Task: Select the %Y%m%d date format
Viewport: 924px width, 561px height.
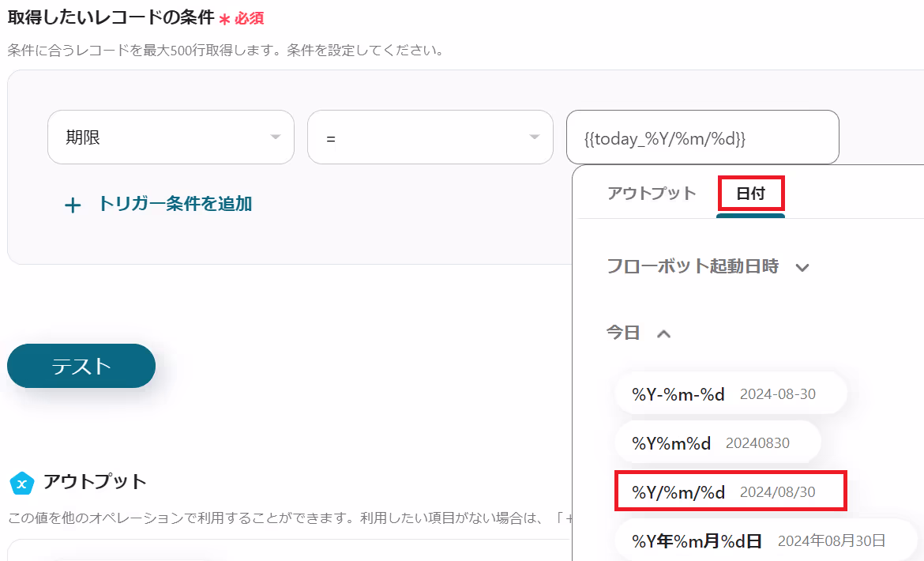Action: tap(718, 442)
